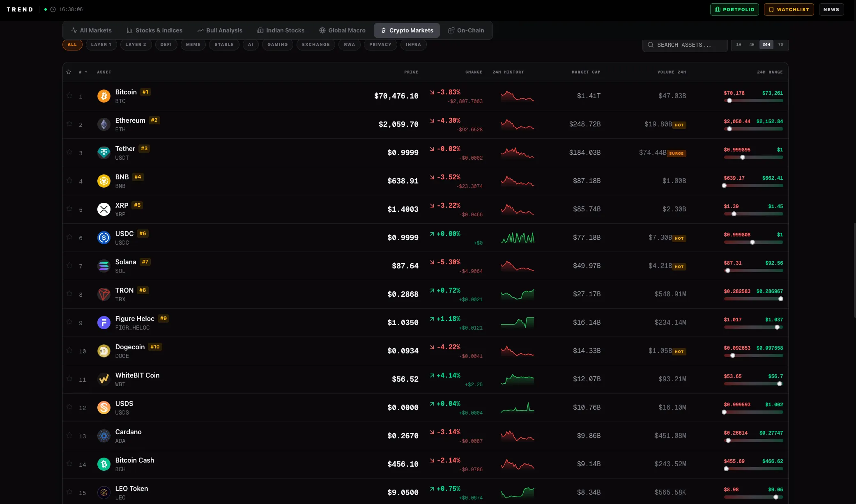Click the Cardano logo icon
Viewport: 856px width, 504px height.
tap(104, 436)
